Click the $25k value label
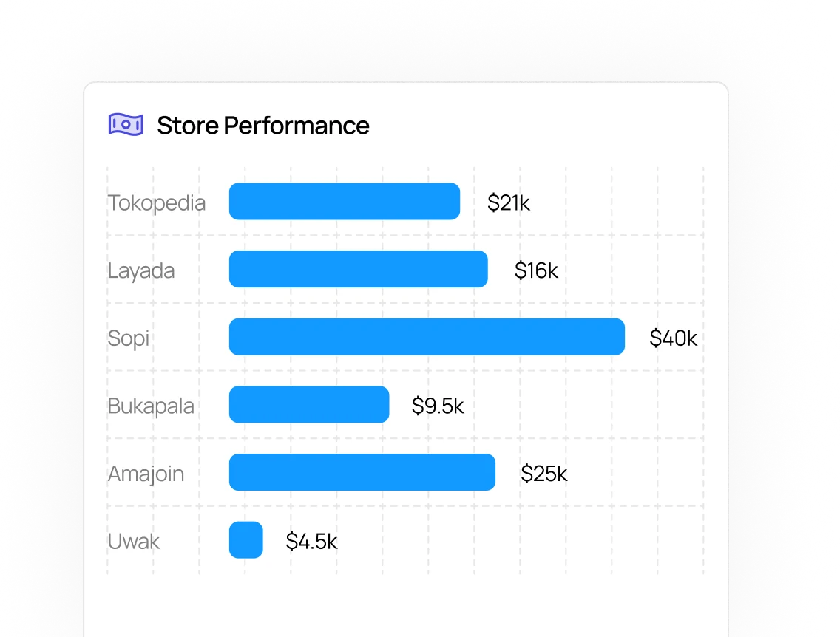Viewport: 840px width, 637px height. pos(543,474)
